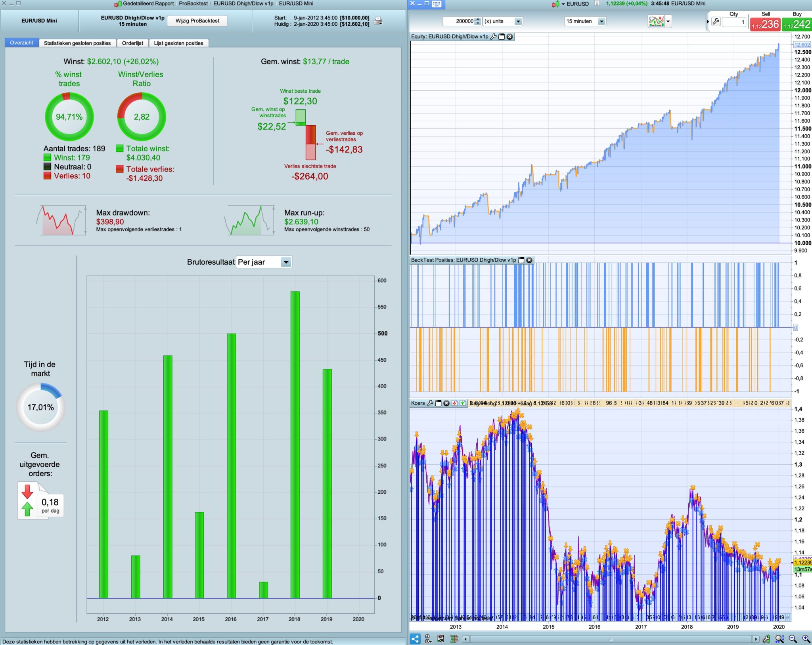Open the Statistieken gesloten posities tab

pyautogui.click(x=77, y=43)
